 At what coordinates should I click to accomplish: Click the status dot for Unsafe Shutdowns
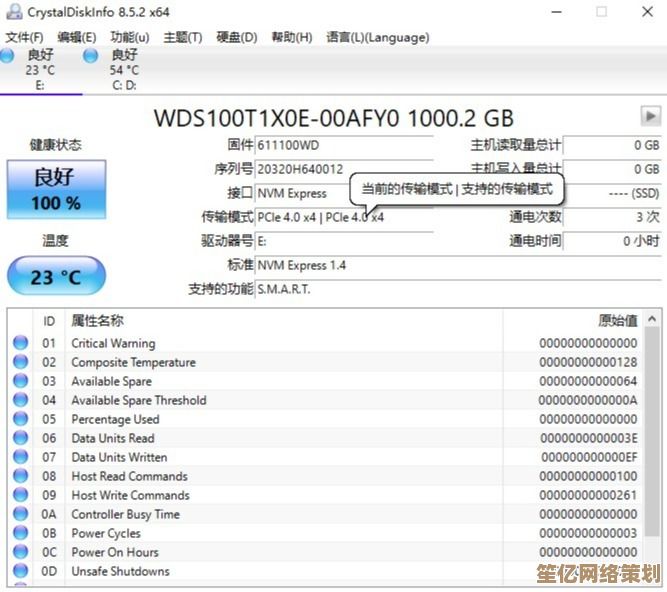[x=20, y=571]
